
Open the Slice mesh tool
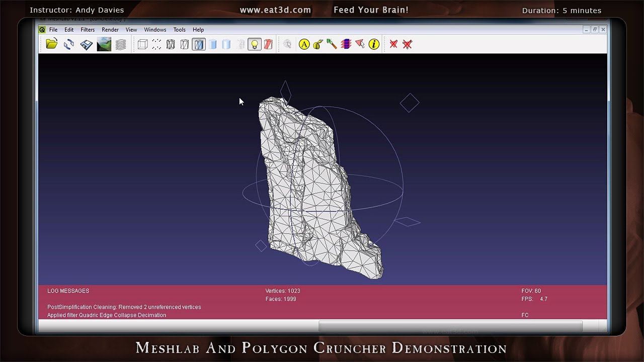click(x=346, y=44)
